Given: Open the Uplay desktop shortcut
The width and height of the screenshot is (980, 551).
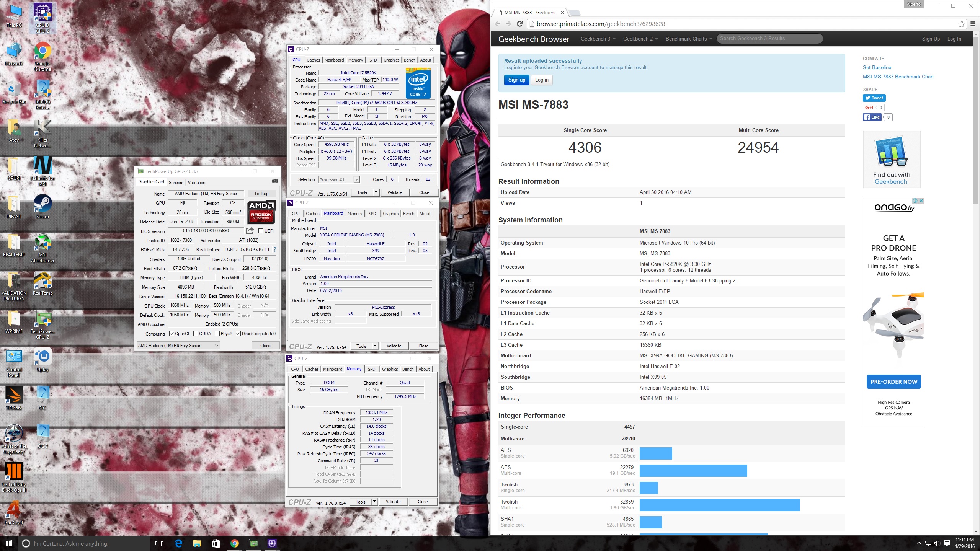Looking at the screenshot, I should [x=42, y=360].
